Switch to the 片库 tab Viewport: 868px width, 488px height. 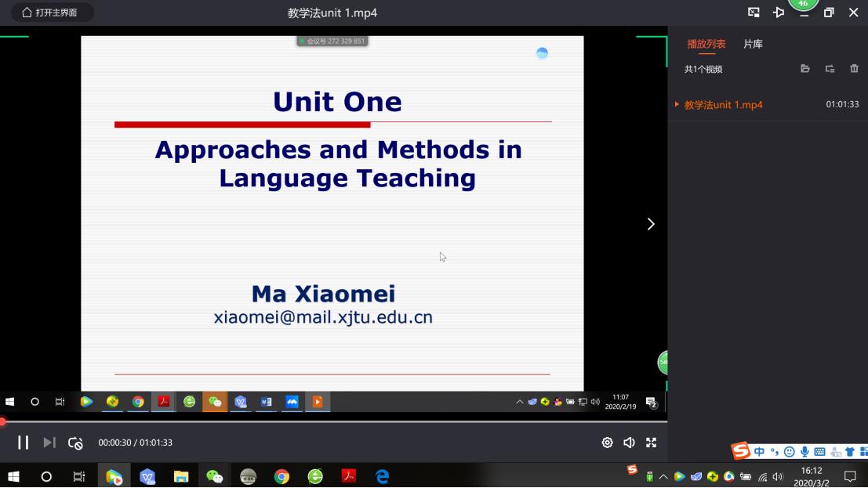click(x=753, y=44)
